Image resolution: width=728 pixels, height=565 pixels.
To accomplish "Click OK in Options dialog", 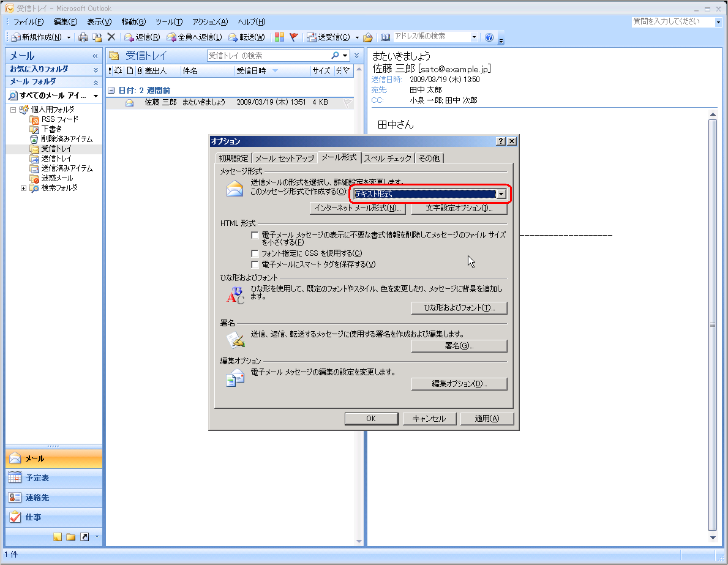I will click(x=371, y=419).
